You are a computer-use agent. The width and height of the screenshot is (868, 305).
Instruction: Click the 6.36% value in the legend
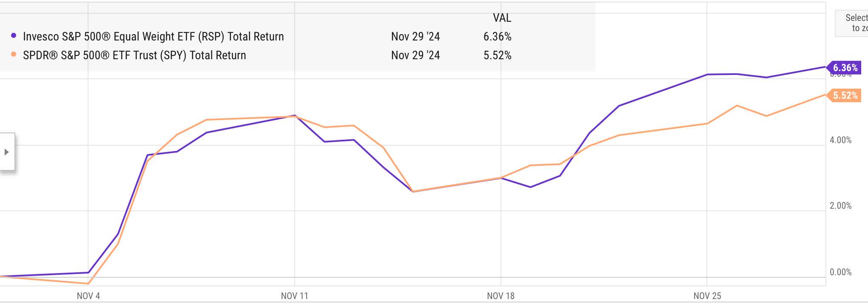[497, 37]
